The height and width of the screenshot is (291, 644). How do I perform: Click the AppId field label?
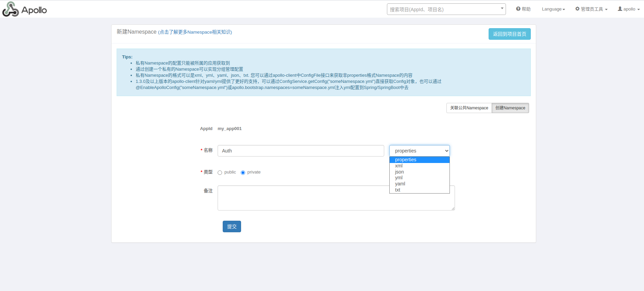click(x=206, y=129)
